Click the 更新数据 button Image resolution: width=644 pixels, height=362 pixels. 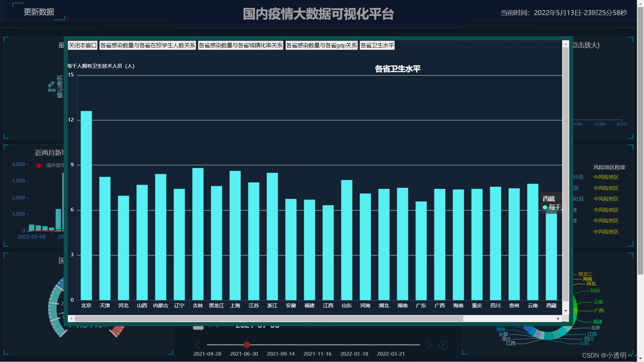point(39,12)
